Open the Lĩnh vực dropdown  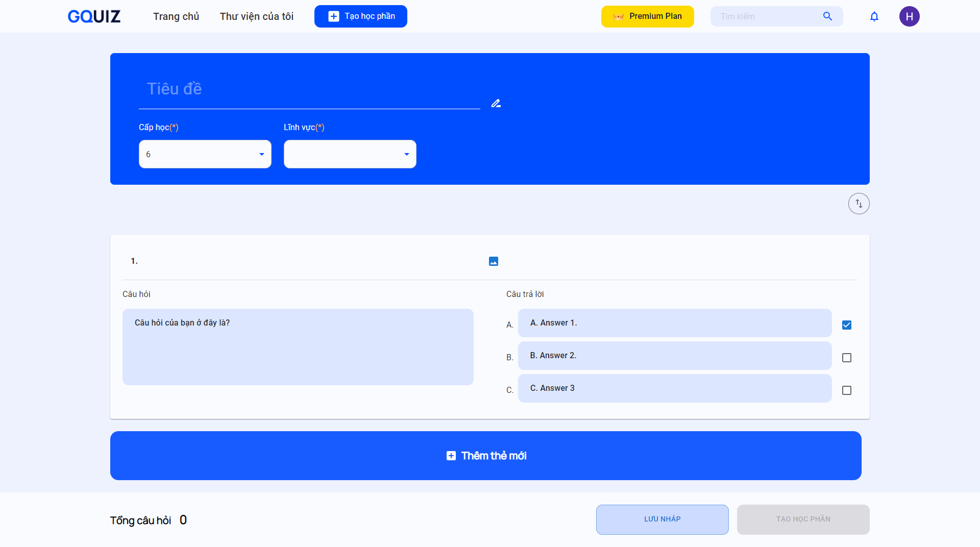tap(350, 154)
